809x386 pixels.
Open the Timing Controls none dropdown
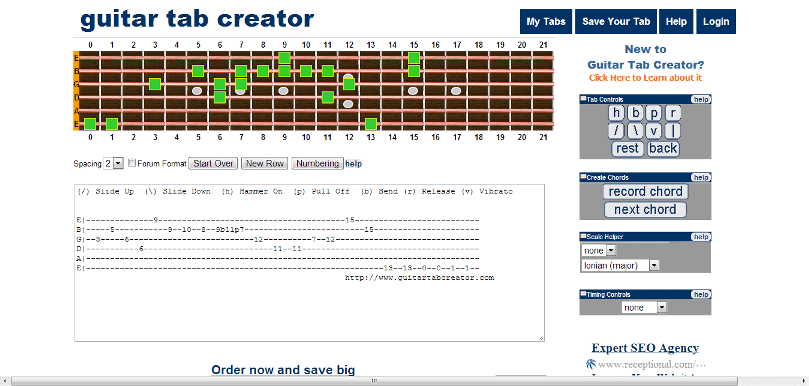(644, 307)
